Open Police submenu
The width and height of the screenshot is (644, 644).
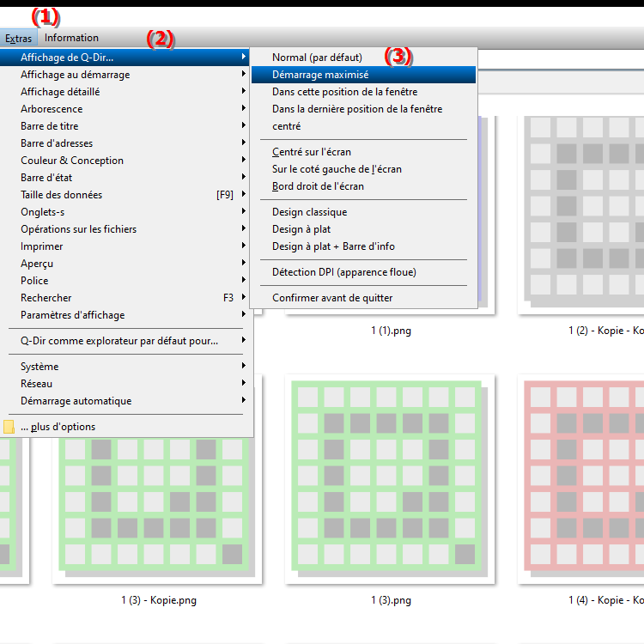click(125, 281)
